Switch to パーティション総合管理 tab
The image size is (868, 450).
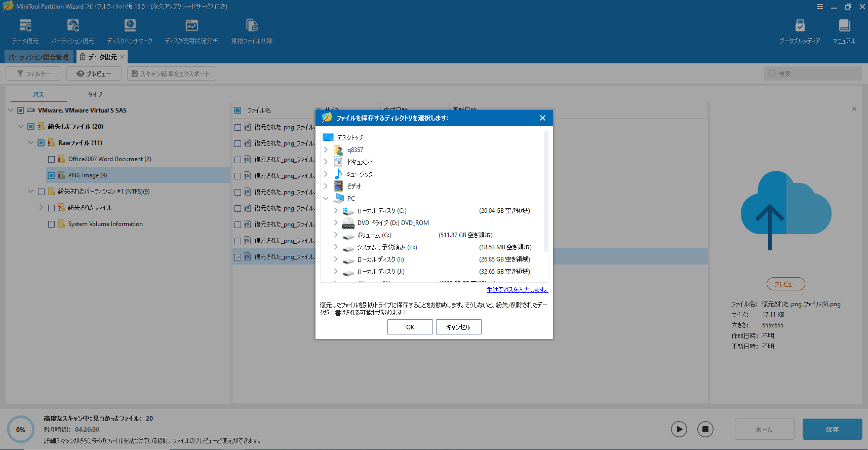click(x=39, y=57)
